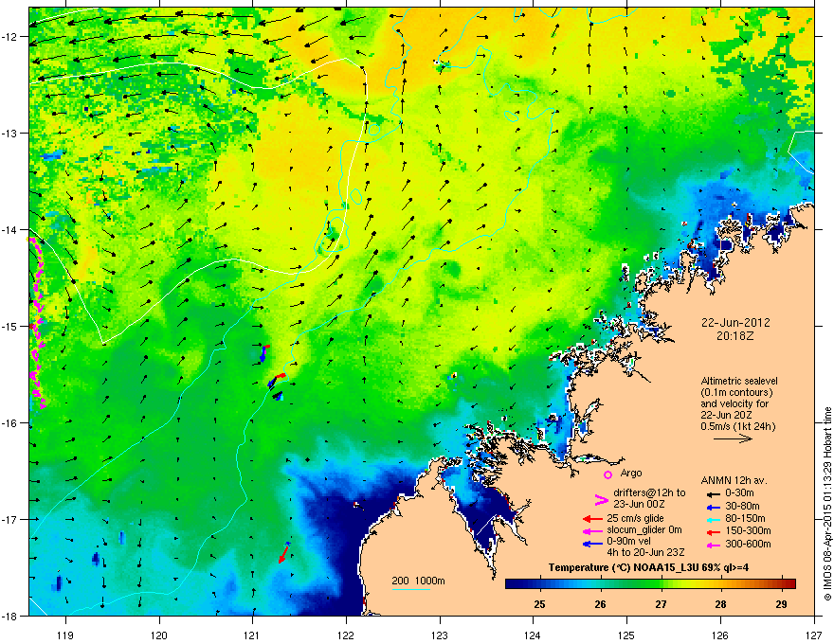The height and width of the screenshot is (644, 834).
Task: Click the dark red end of temperature colorbar
Action: [x=789, y=584]
